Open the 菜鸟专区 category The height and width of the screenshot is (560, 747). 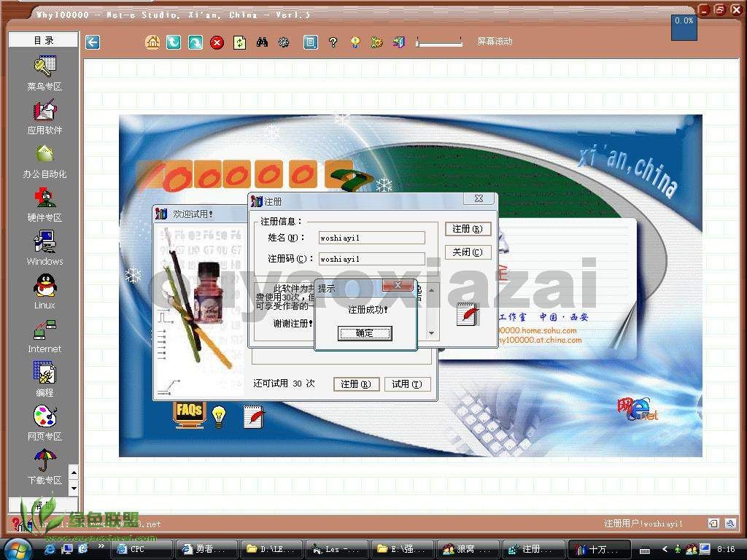(x=44, y=73)
